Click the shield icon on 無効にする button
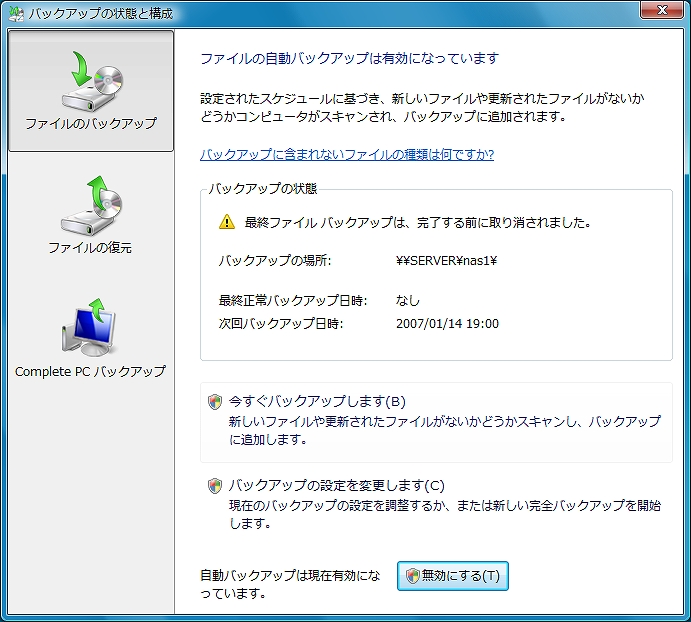Screen dimensions: 691x622 (x=412, y=576)
